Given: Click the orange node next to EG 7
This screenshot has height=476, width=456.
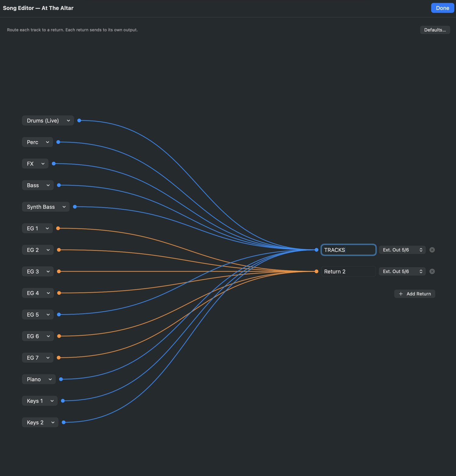Looking at the screenshot, I should coord(59,358).
